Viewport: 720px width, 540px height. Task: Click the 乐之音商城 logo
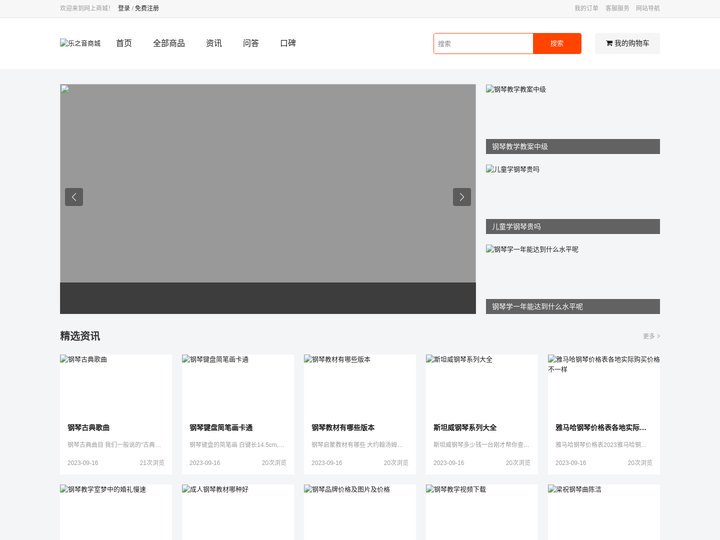click(x=80, y=43)
